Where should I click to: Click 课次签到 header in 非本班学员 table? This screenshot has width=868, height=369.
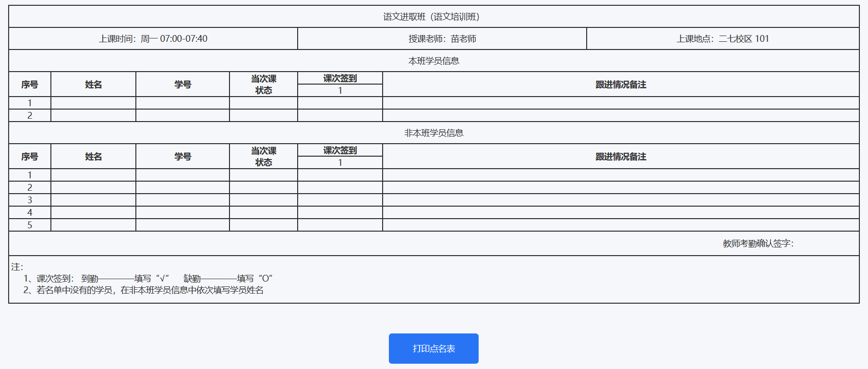pos(340,150)
